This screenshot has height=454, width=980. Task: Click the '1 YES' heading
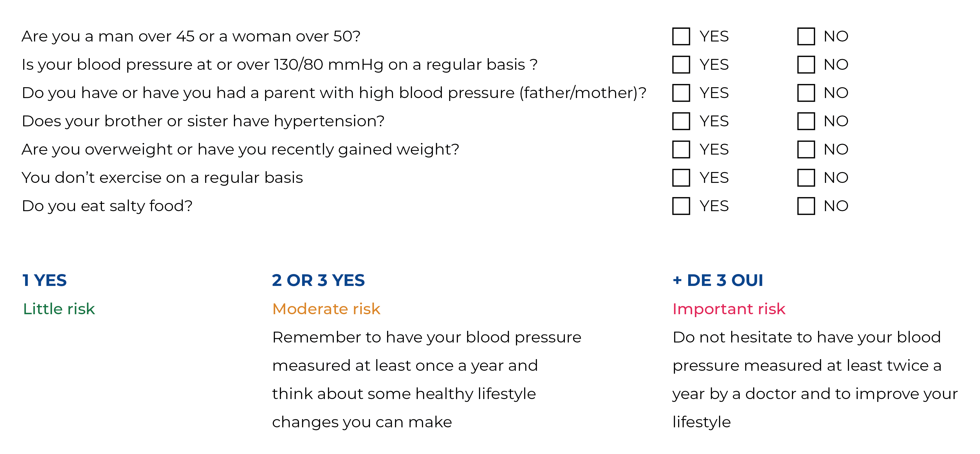coord(45,280)
